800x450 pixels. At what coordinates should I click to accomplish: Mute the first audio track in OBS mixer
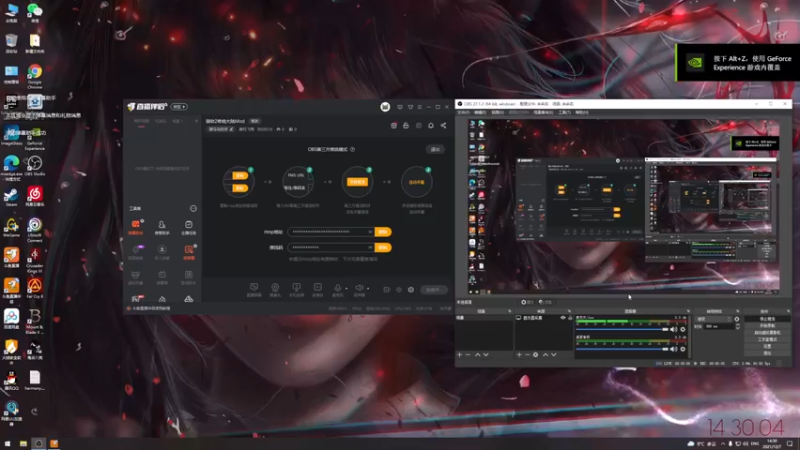click(674, 330)
